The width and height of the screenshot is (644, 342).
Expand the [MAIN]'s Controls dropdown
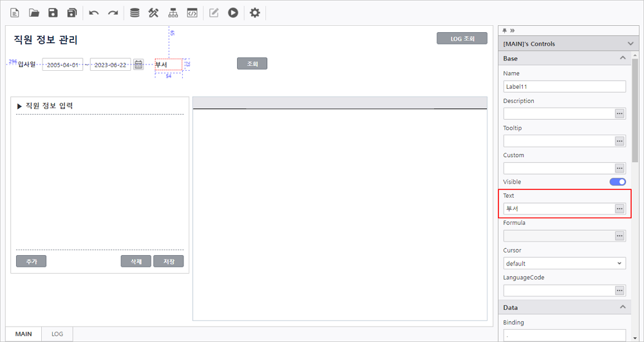click(x=630, y=44)
